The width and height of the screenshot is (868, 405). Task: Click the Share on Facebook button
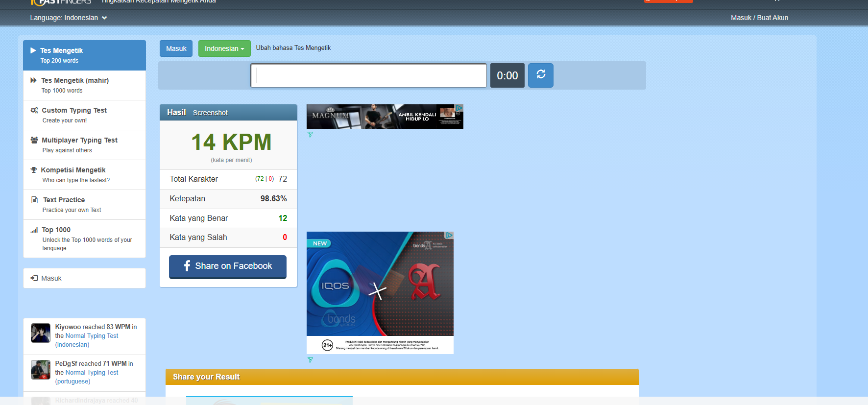(228, 266)
